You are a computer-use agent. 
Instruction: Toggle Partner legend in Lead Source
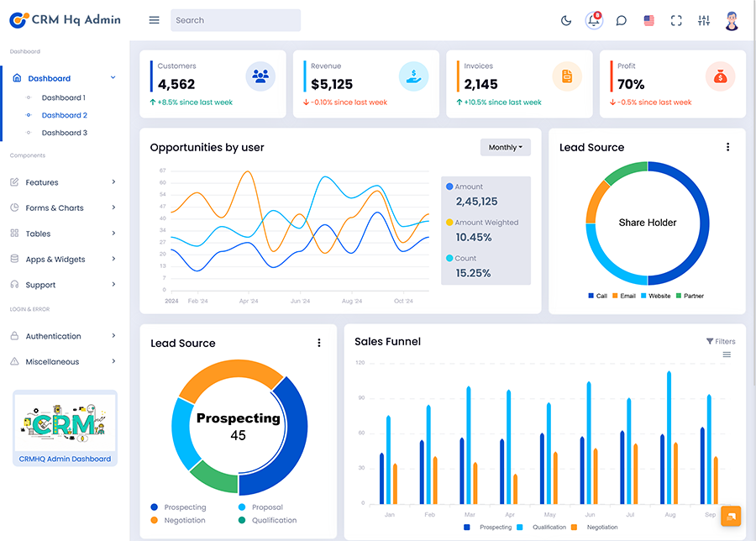pyautogui.click(x=690, y=296)
